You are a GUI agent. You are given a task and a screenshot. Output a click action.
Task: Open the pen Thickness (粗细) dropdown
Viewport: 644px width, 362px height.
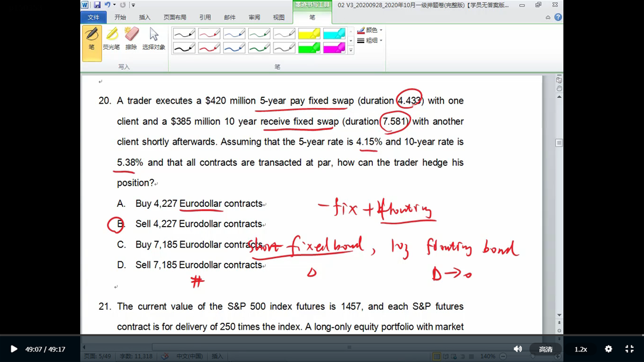(369, 40)
